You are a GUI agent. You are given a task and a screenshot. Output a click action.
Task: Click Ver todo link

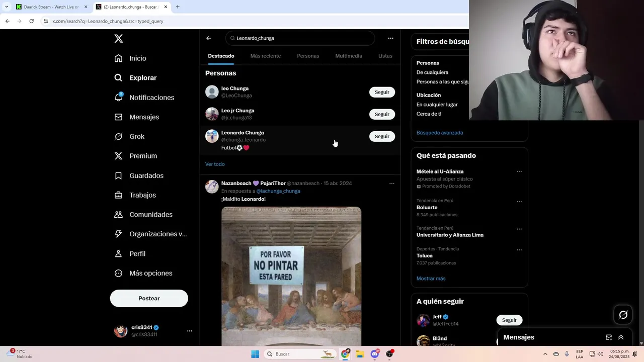(x=215, y=164)
